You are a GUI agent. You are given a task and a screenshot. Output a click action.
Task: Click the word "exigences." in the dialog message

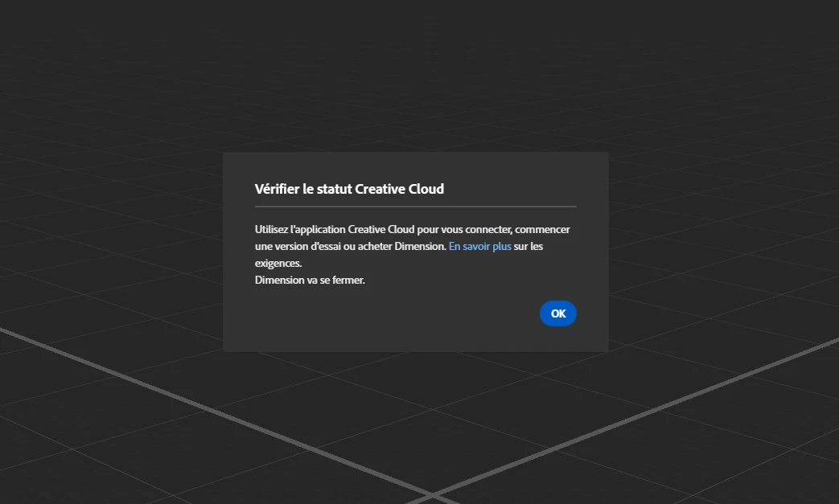[278, 263]
